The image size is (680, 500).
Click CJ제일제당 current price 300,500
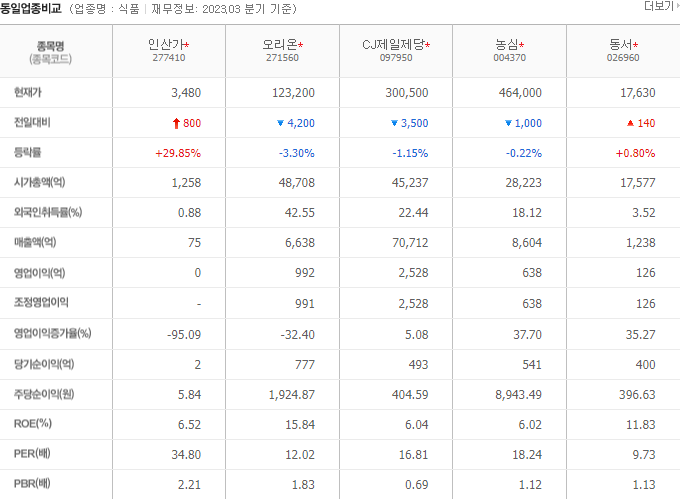tap(407, 93)
